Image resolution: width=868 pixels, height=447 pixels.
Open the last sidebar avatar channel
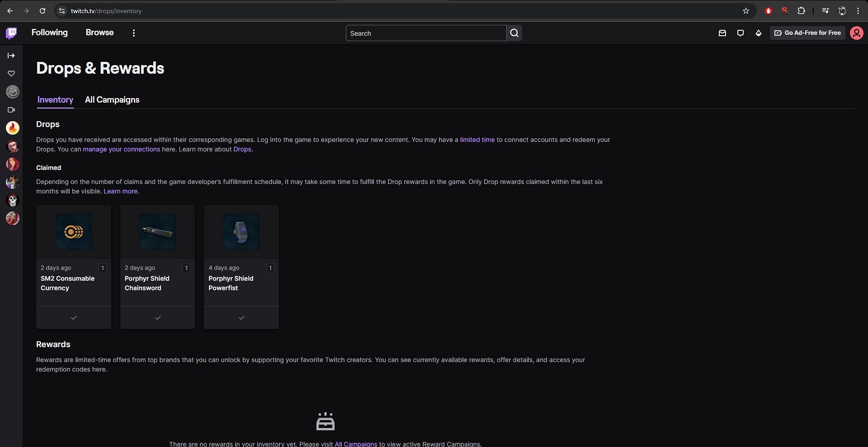click(13, 218)
